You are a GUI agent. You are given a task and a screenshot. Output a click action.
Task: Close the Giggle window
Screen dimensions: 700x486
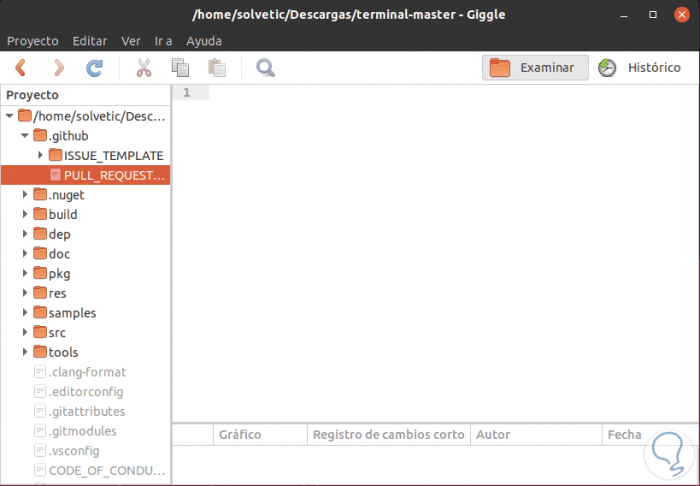[x=682, y=15]
